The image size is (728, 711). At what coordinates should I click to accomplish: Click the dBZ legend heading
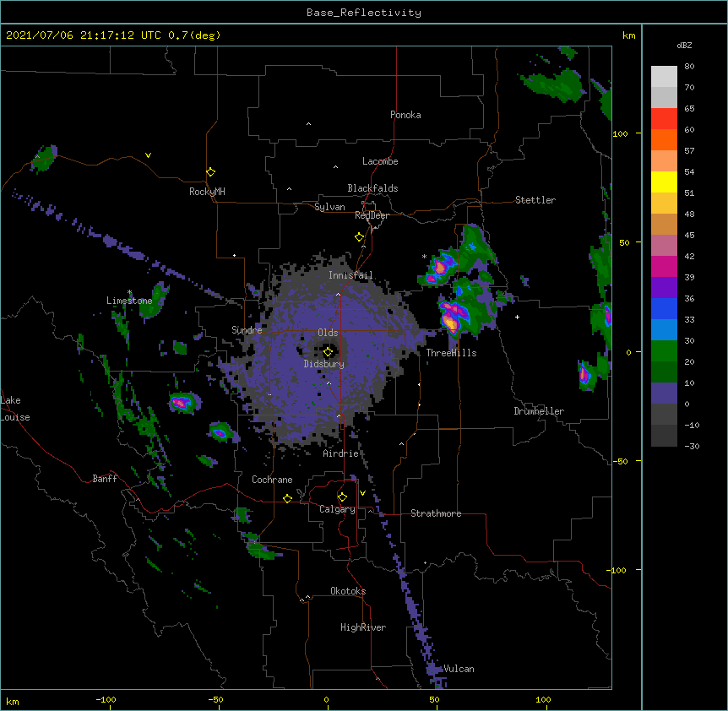[x=684, y=45]
